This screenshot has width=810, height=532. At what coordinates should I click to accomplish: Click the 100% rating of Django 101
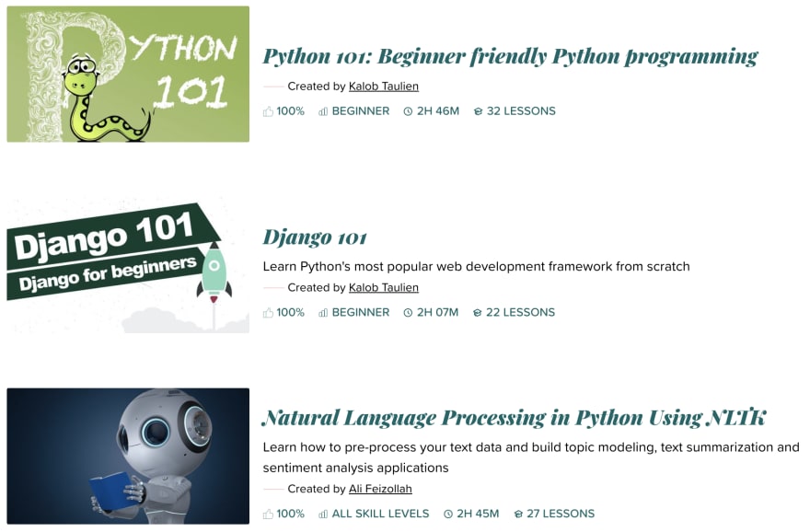click(x=290, y=313)
